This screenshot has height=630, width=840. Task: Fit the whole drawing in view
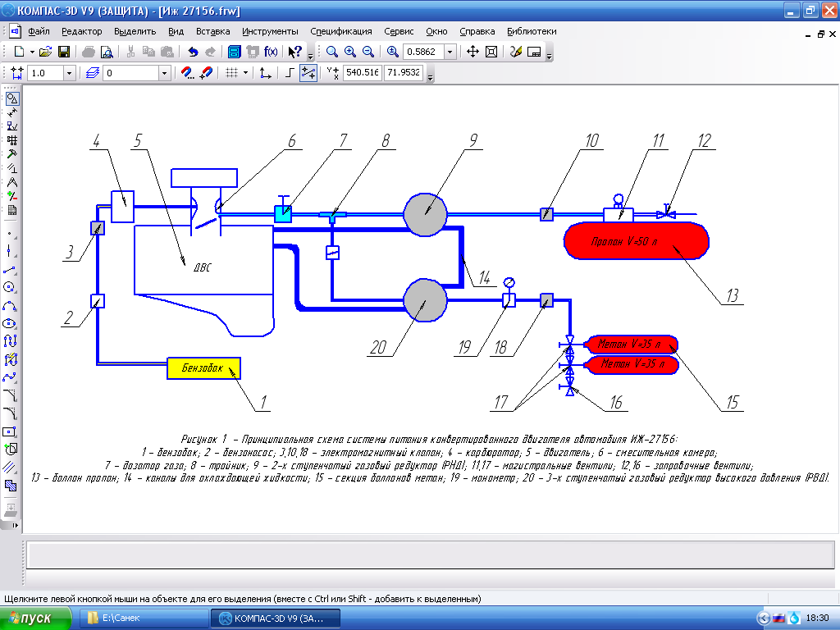491,52
